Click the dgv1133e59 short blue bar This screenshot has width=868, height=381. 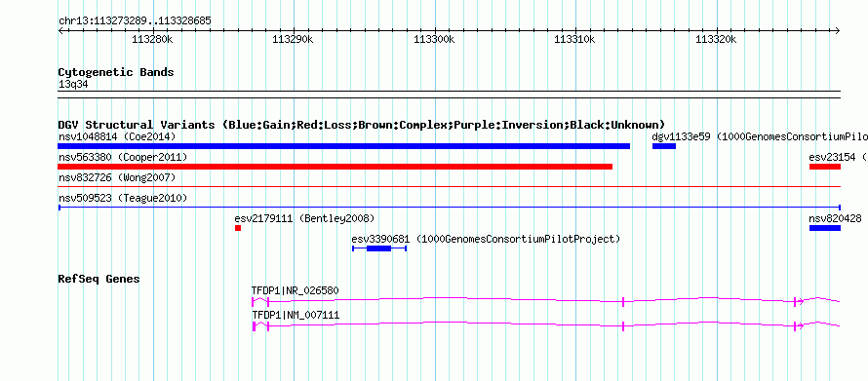tap(664, 146)
